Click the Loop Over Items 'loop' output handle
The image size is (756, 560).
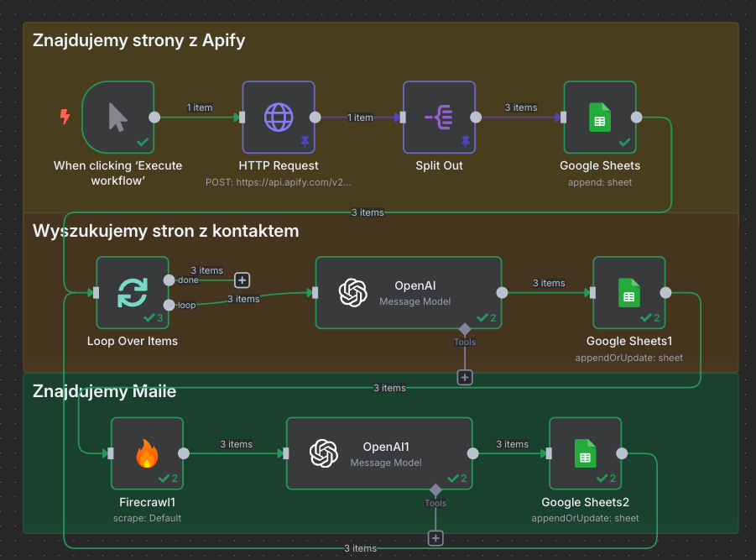pyautogui.click(x=169, y=305)
